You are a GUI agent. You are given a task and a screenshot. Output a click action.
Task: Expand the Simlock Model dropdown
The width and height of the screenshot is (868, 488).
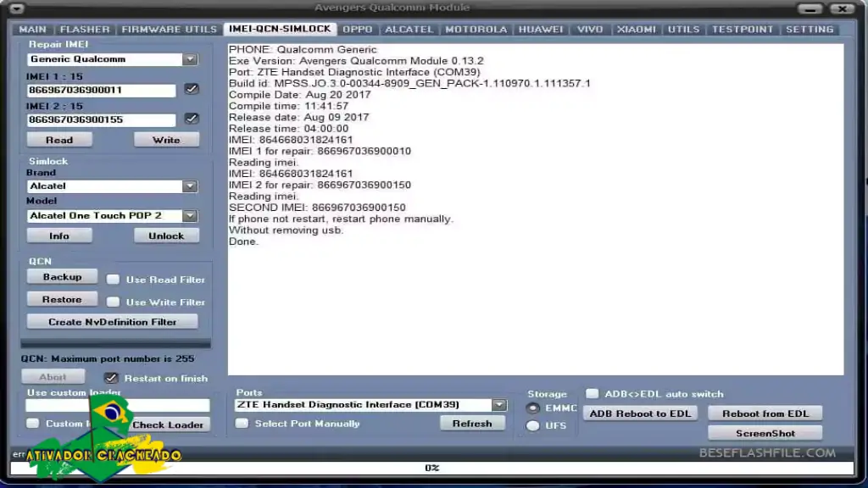190,215
